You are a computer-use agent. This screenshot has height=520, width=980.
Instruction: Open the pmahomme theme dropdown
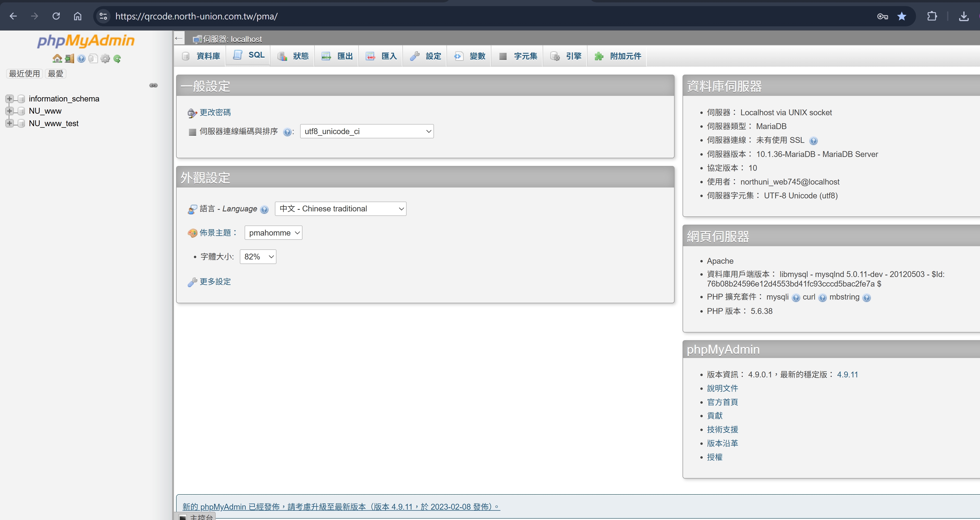[273, 233]
